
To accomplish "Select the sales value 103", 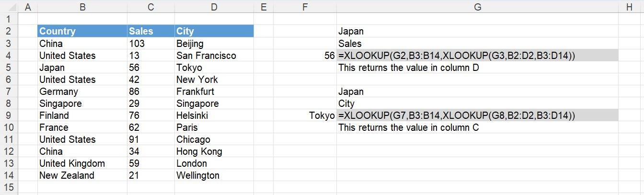I will pyautogui.click(x=151, y=44).
